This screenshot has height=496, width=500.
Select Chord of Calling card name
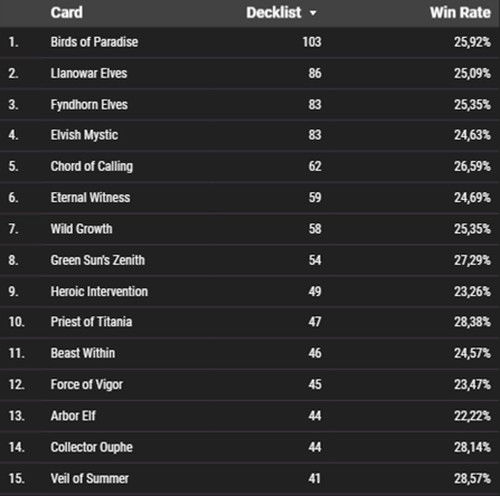[92, 166]
